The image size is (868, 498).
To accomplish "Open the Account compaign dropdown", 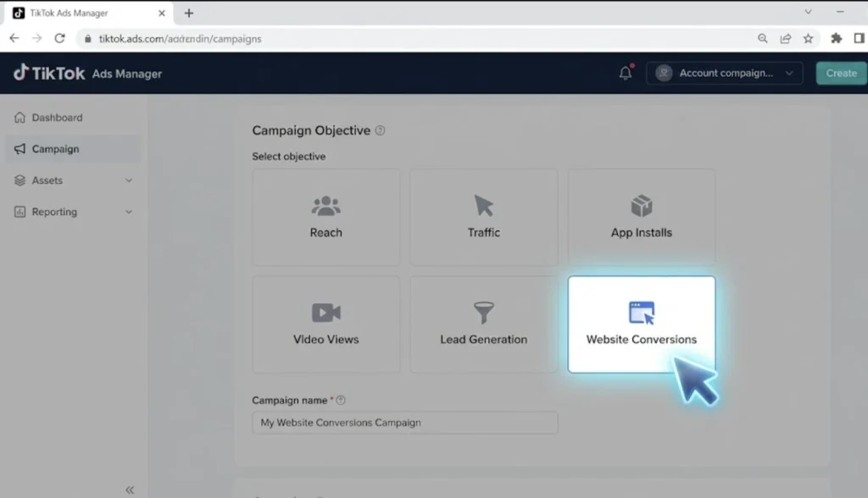I will point(725,73).
